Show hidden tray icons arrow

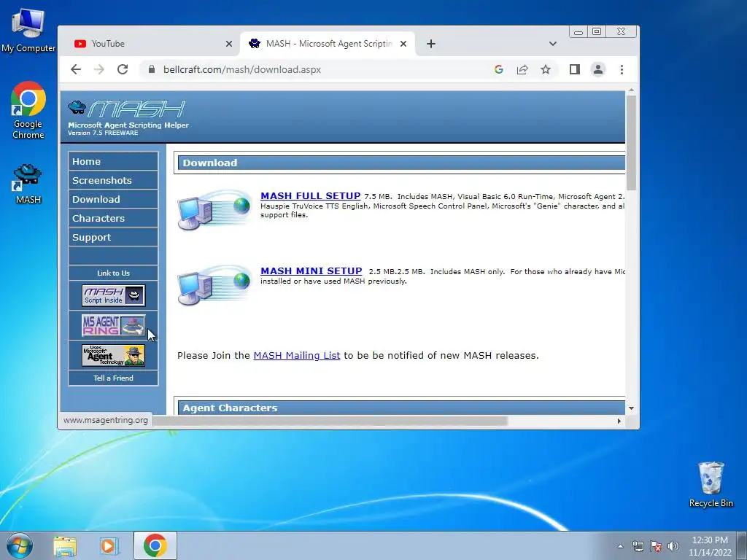pos(620,546)
